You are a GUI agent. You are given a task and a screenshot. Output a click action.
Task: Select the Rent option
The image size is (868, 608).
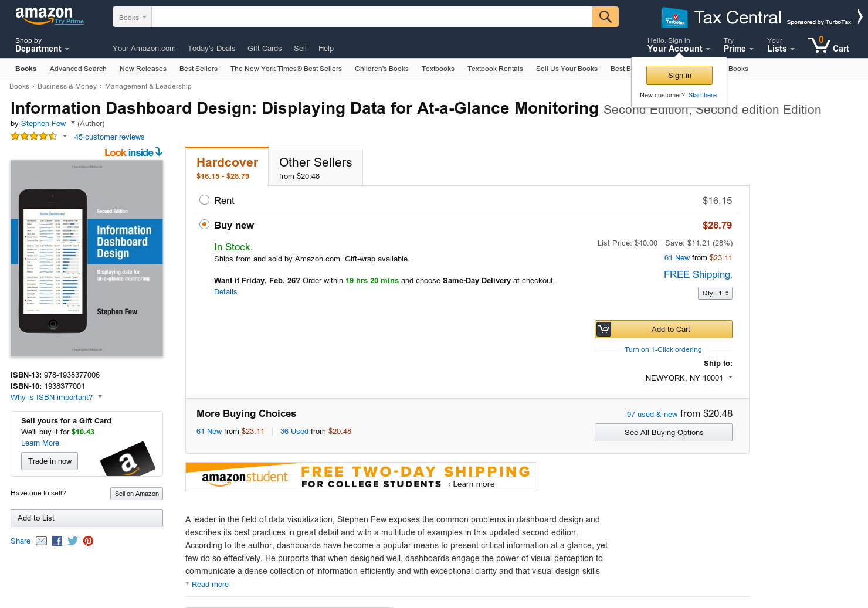(204, 199)
